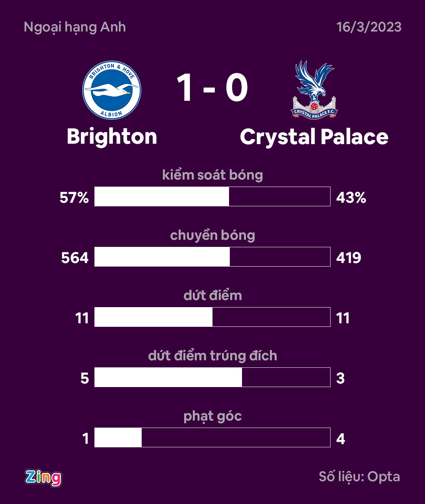Select the Crystal Palace team name
The height and width of the screenshot is (504, 425).
point(314,137)
